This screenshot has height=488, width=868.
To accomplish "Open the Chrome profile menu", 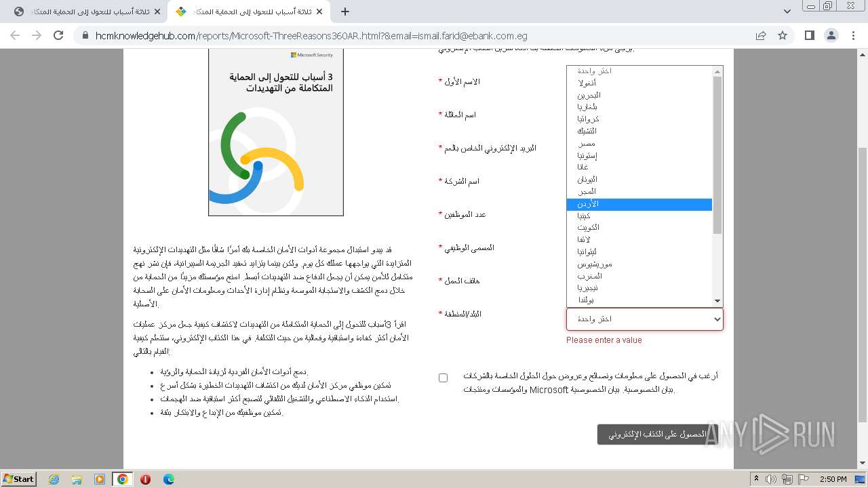I will click(831, 35).
